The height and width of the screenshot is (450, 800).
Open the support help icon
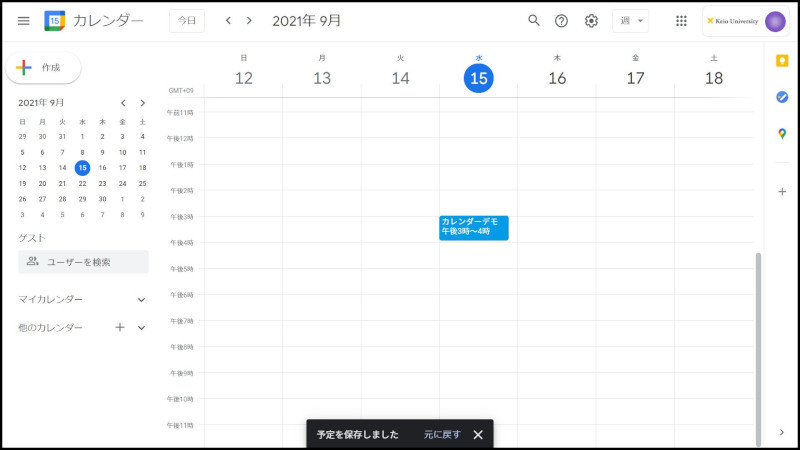point(561,21)
